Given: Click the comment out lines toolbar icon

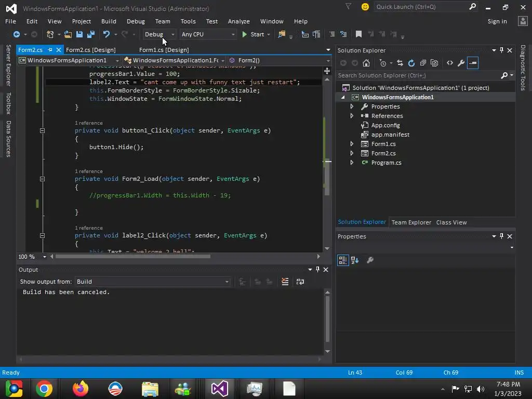Looking at the screenshot, I should [332, 34].
